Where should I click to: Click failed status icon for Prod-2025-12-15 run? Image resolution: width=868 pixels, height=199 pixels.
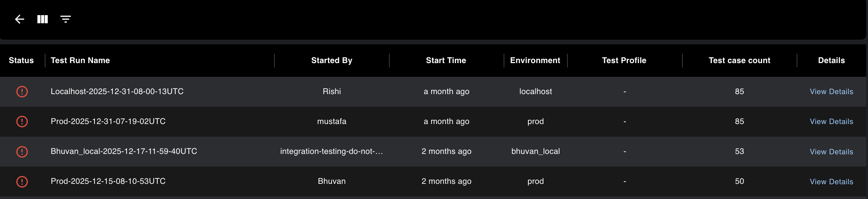click(22, 181)
